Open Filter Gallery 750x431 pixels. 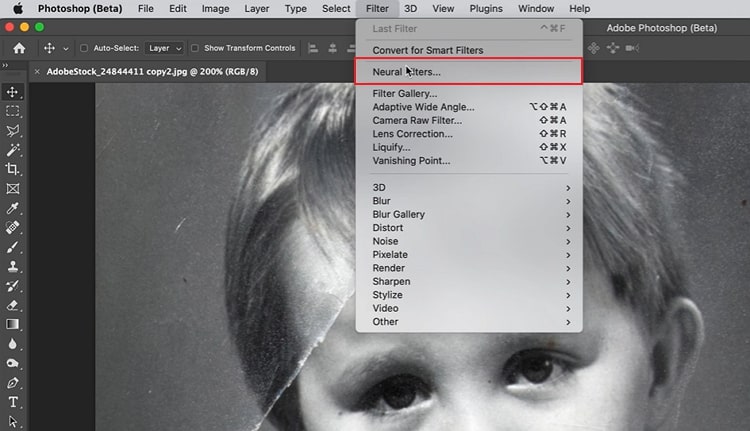pos(469,93)
